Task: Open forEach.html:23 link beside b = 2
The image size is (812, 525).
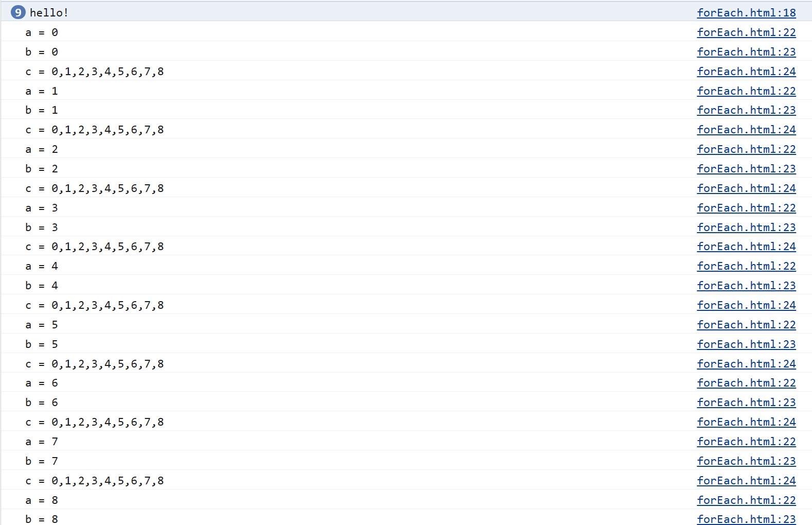Action: [x=746, y=168]
